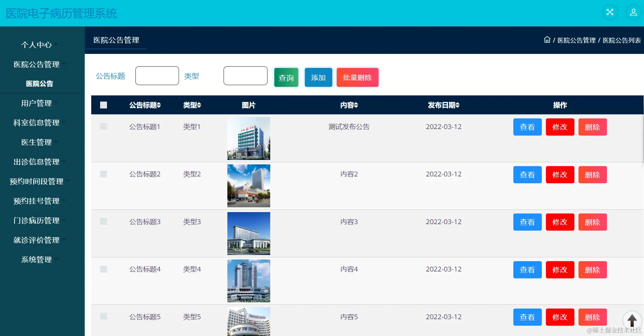Click the 内容4 cell
Viewport: 644px width, 336px height.
pos(349,269)
